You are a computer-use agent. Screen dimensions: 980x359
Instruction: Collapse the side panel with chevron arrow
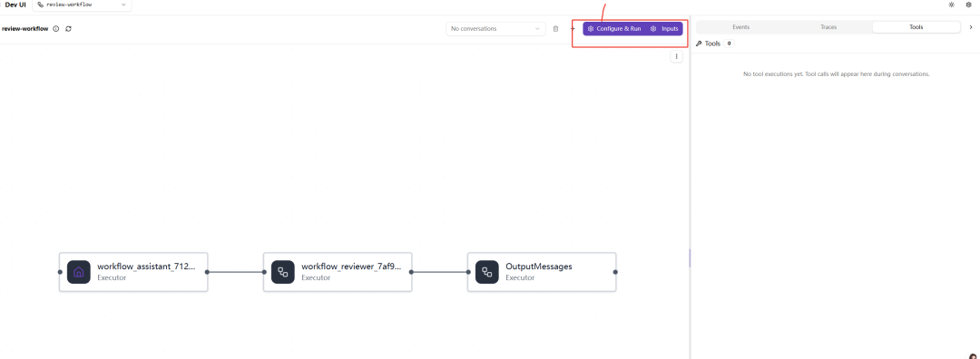pyautogui.click(x=971, y=27)
